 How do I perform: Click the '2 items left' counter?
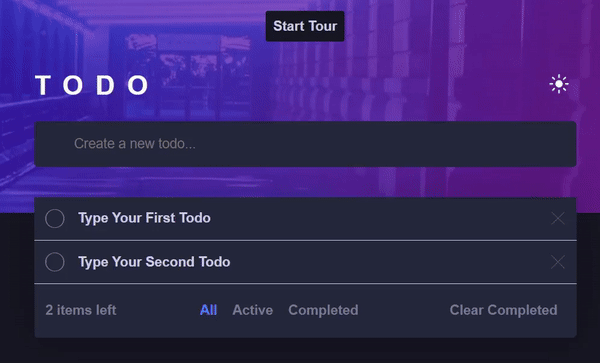(81, 310)
